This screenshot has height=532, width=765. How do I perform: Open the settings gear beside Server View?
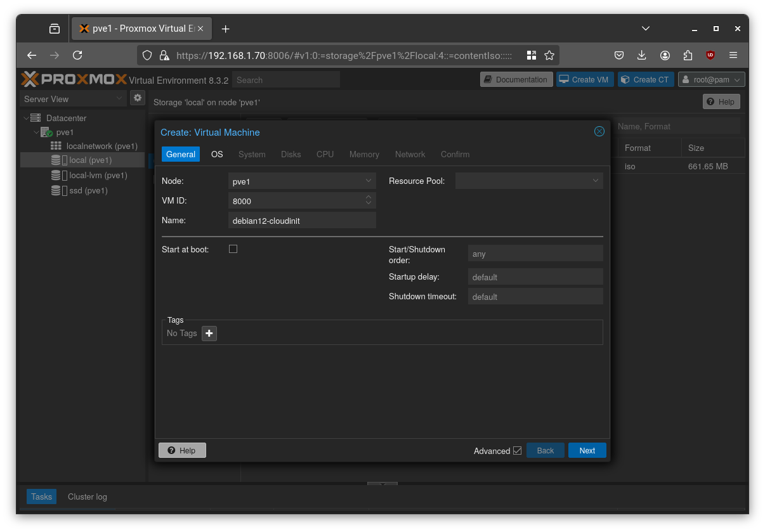click(138, 98)
